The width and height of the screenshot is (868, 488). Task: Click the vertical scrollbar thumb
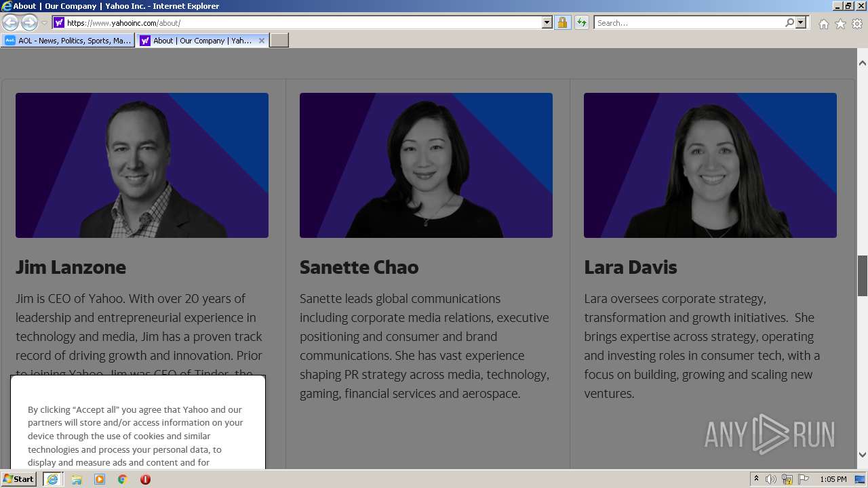(x=863, y=276)
